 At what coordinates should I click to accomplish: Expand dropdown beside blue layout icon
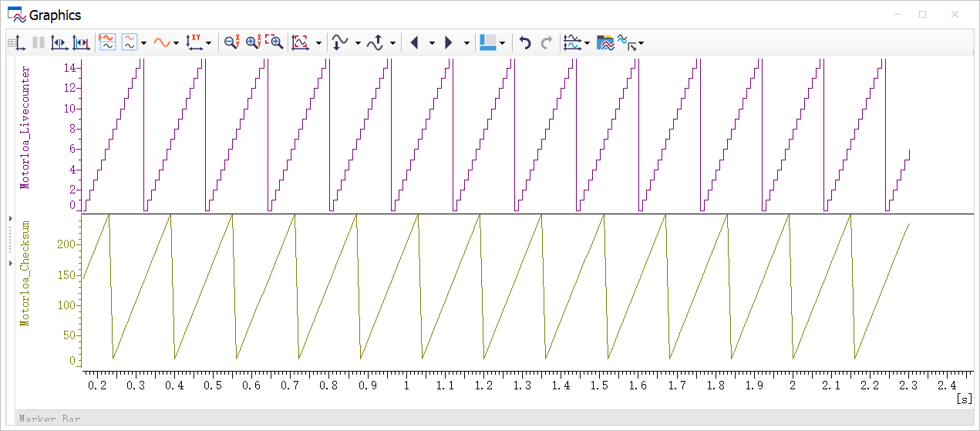pos(503,44)
